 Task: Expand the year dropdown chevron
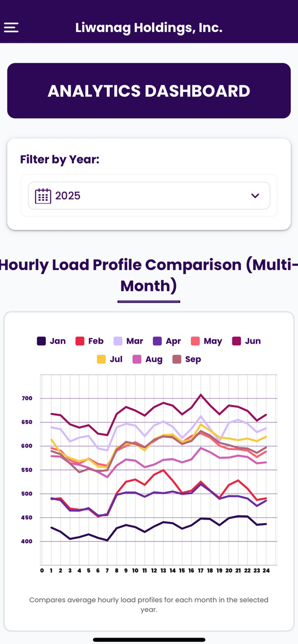[255, 196]
